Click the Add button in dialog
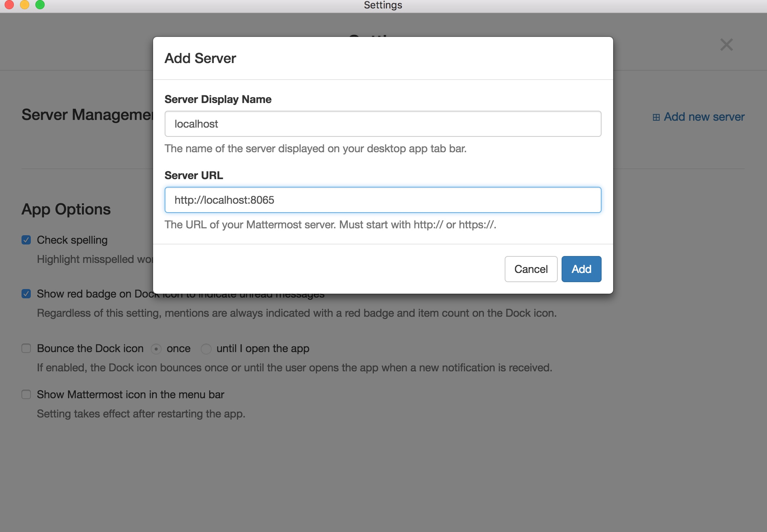The width and height of the screenshot is (767, 532). pos(581,269)
